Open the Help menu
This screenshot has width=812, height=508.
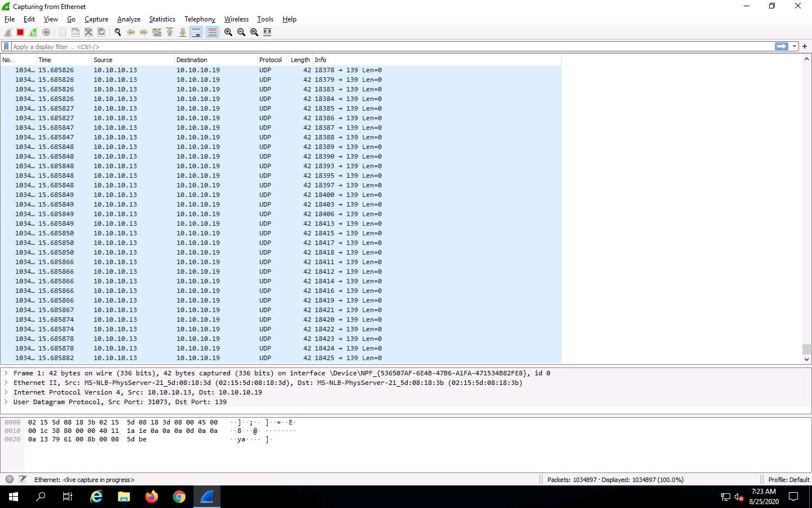pos(289,19)
